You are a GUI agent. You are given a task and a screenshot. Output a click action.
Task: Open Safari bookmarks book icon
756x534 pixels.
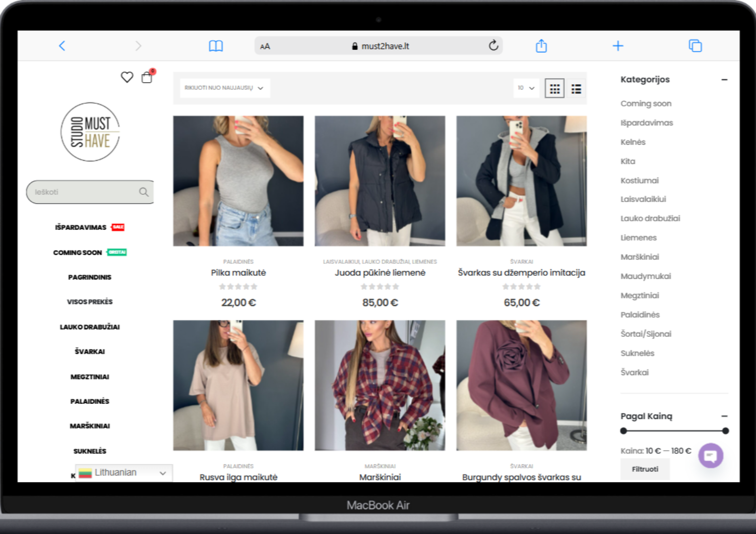coord(216,46)
